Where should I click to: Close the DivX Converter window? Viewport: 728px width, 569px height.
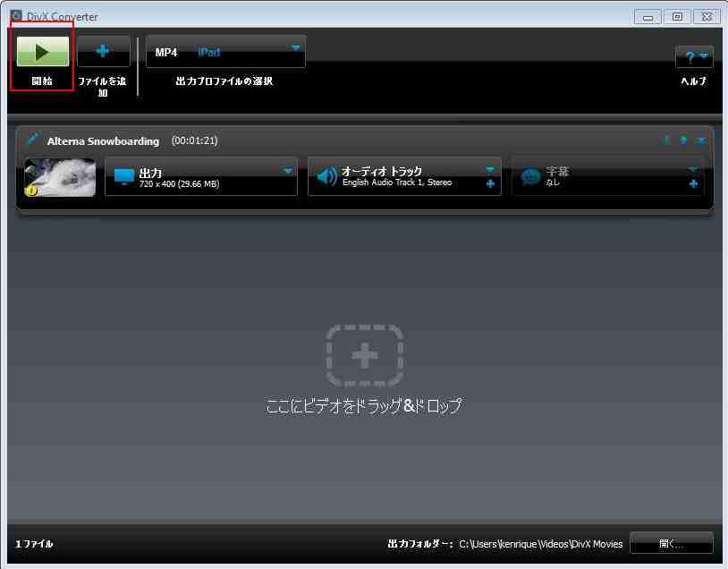(x=707, y=17)
